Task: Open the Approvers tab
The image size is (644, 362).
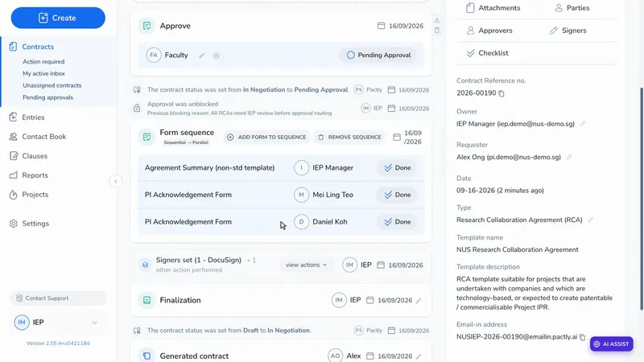Action: point(489,31)
